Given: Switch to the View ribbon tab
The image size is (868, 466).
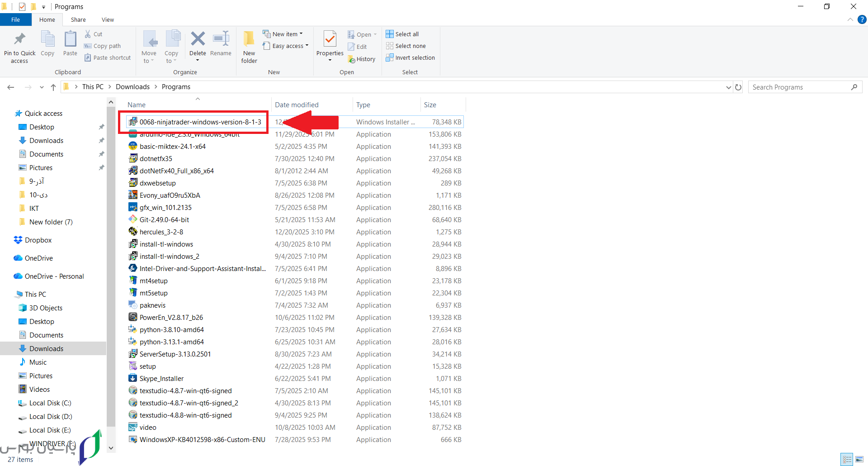Looking at the screenshot, I should pos(108,19).
